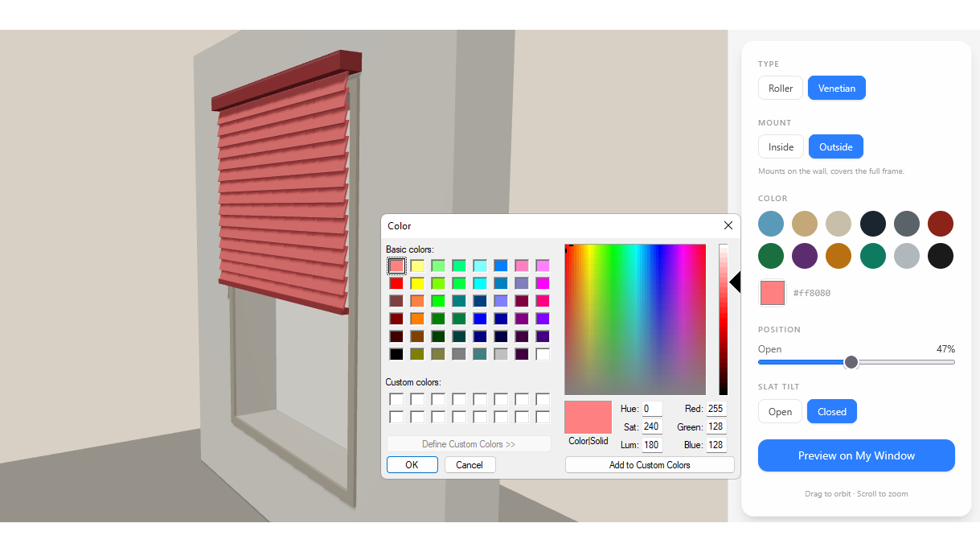Pick the light silver swatch in the Color panel
Image resolution: width=980 pixels, height=552 pixels.
[907, 256]
